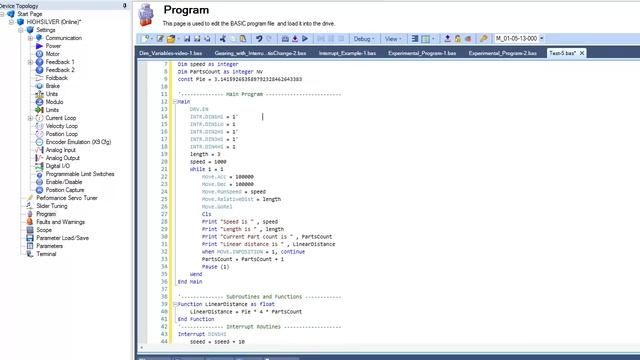This screenshot has width=640, height=360.
Task: Click the Scope icon in tree
Action: 30,230
